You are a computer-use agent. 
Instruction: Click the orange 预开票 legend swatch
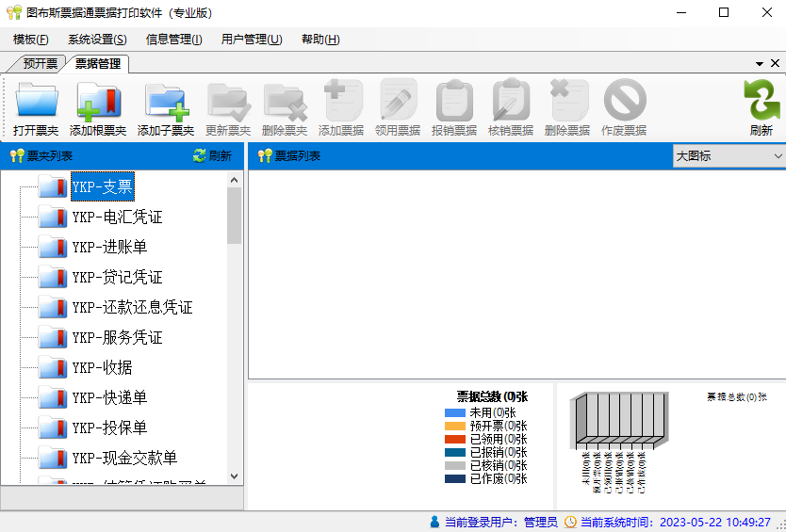click(455, 427)
